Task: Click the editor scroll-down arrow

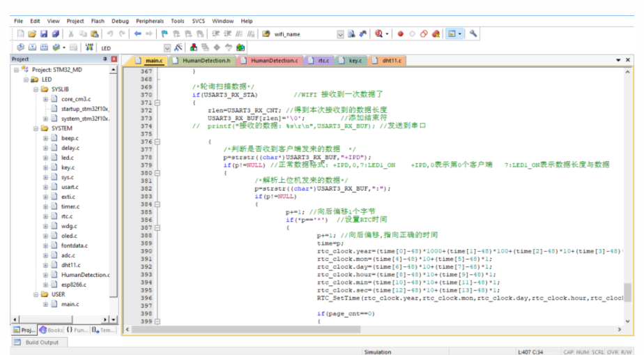Action: point(627,322)
